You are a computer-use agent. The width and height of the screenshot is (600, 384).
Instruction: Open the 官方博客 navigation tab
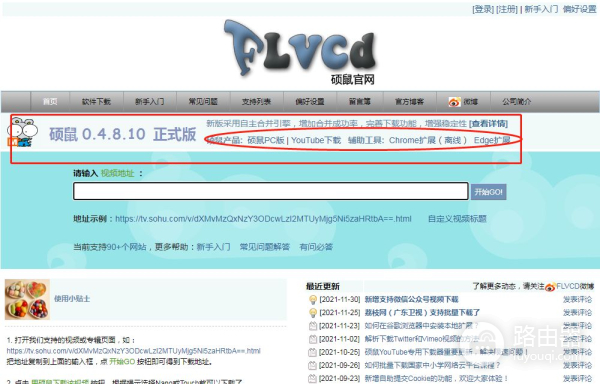pos(409,102)
